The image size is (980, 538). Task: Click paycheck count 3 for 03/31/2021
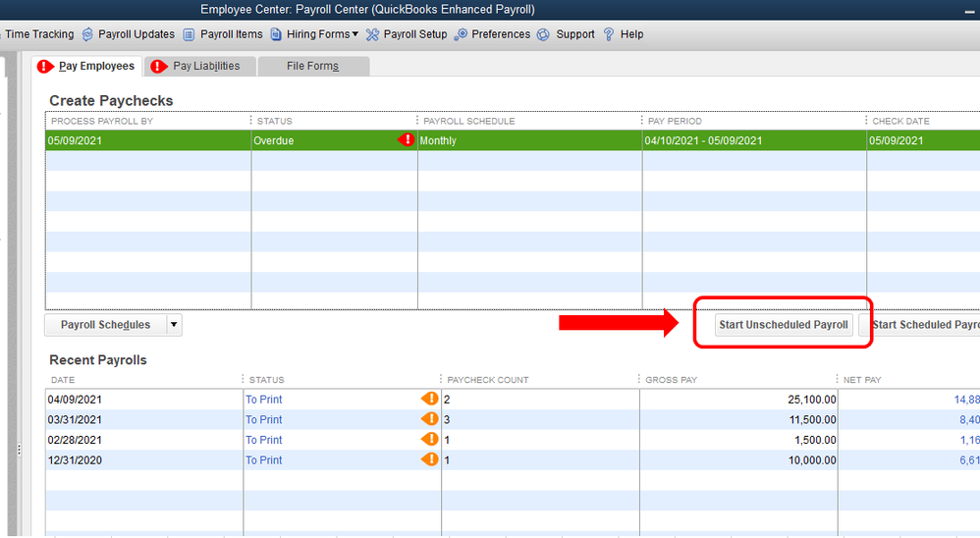(x=447, y=419)
